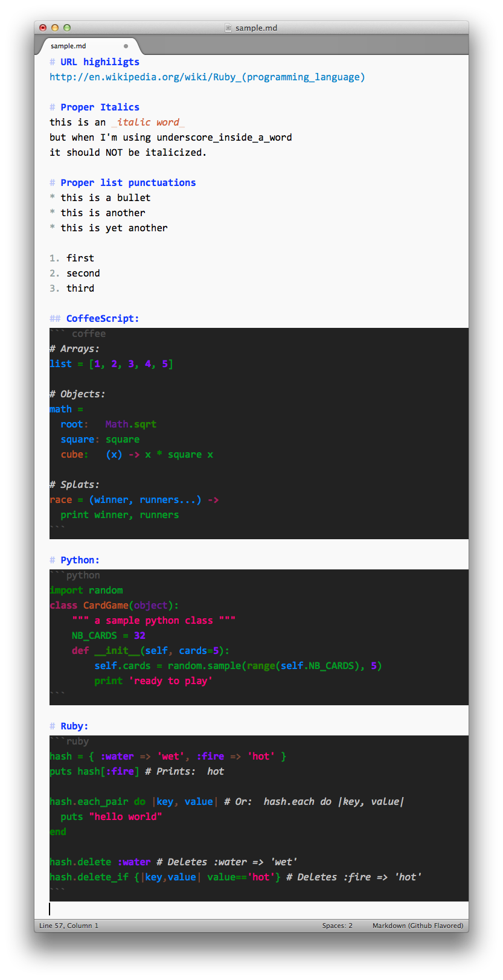This screenshot has width=503, height=980.
Task: Click the '1. first' list item
Action: click(x=72, y=258)
